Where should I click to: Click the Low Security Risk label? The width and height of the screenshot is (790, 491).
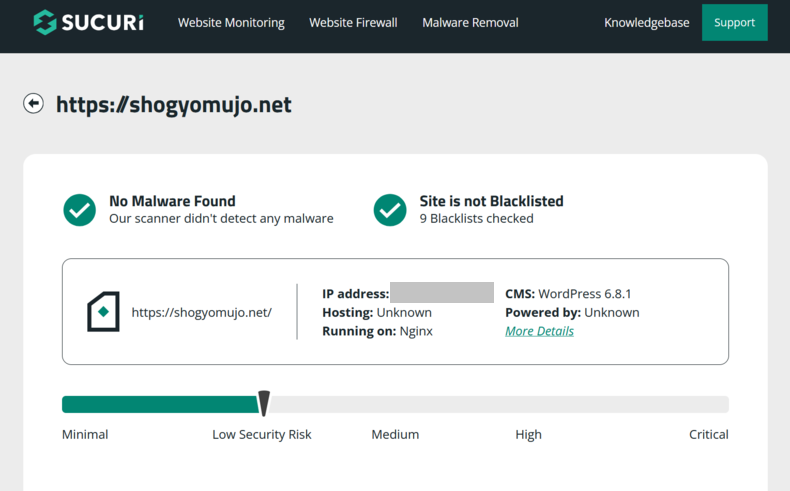[x=261, y=435]
